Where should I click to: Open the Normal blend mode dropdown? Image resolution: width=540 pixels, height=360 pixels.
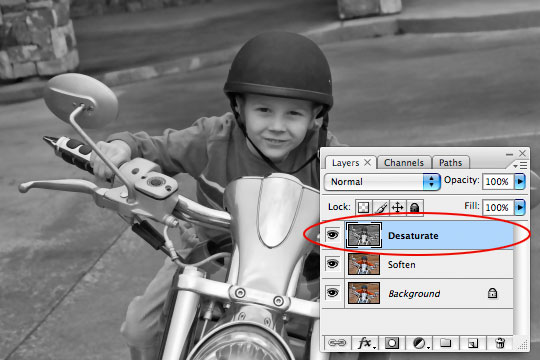point(382,182)
